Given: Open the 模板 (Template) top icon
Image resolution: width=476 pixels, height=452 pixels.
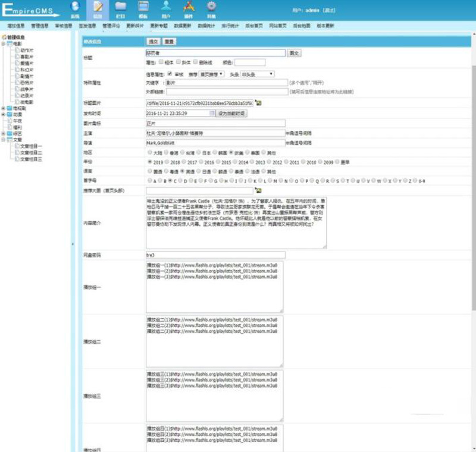Looking at the screenshot, I should (x=143, y=8).
